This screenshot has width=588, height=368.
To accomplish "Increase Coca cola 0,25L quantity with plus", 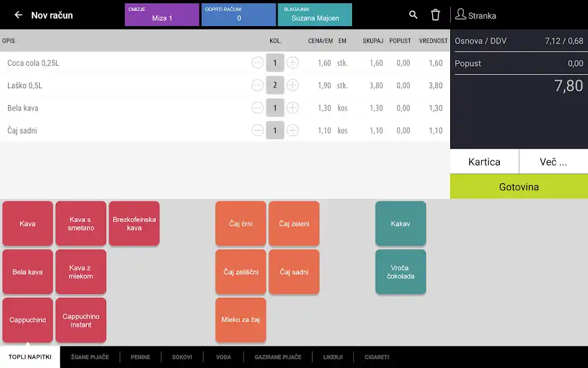I will pos(292,63).
